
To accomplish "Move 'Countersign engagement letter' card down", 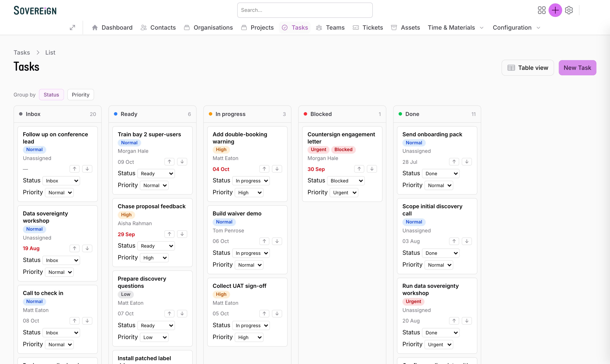I will point(372,169).
